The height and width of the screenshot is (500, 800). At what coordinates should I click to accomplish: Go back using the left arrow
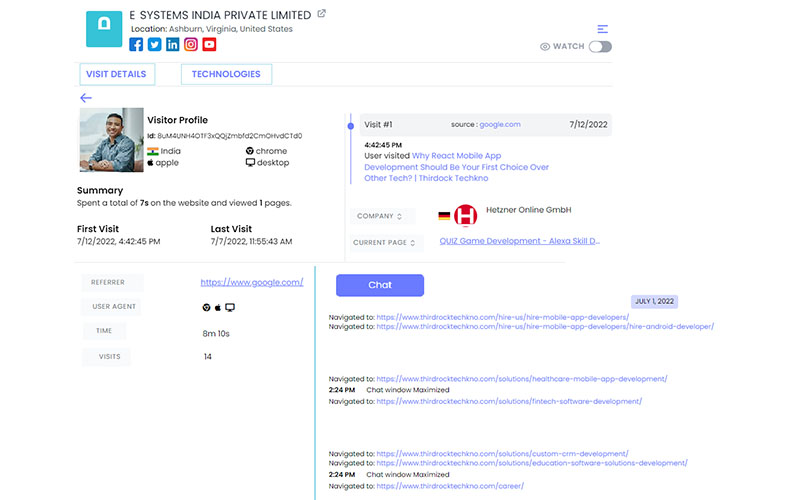(x=86, y=97)
